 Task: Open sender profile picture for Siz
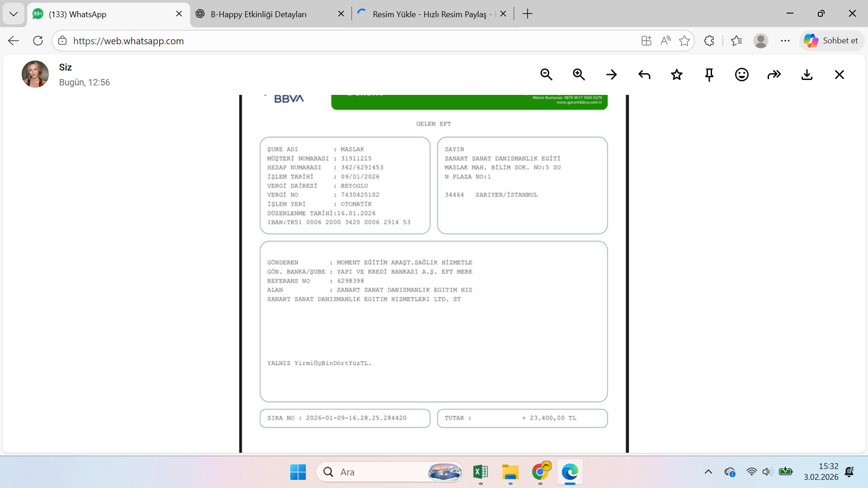(35, 74)
